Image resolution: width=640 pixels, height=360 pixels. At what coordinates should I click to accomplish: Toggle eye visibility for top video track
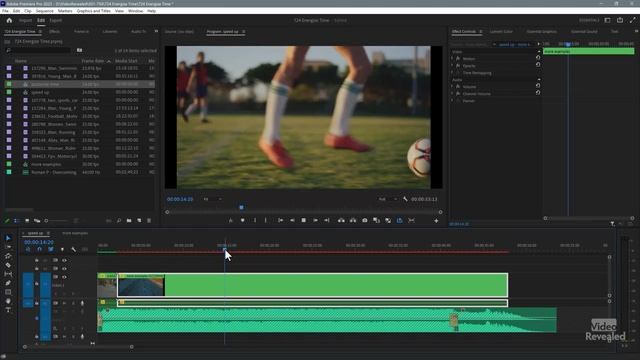tap(64, 260)
